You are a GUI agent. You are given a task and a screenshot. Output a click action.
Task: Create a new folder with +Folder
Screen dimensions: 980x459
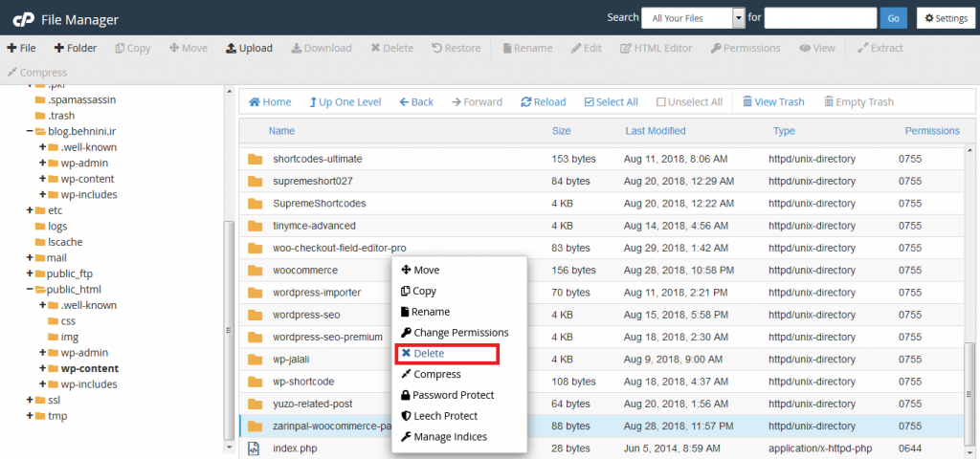pyautogui.click(x=76, y=48)
